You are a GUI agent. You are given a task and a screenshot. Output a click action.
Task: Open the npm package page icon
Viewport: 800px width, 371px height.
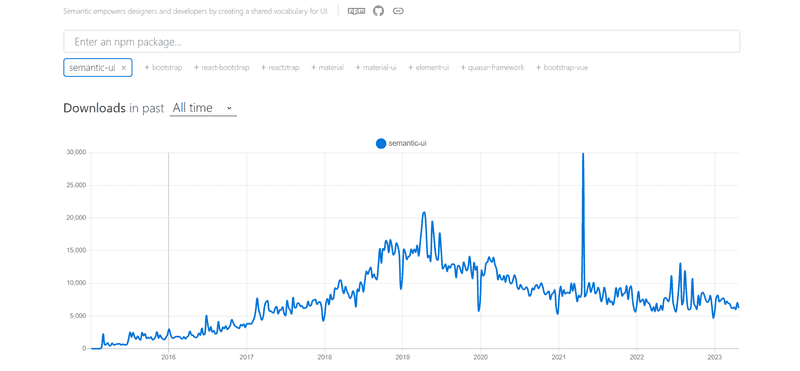pos(356,11)
